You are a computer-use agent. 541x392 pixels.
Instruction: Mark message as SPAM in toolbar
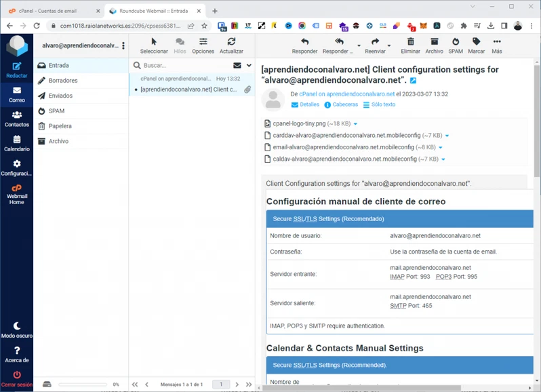pyautogui.click(x=456, y=42)
